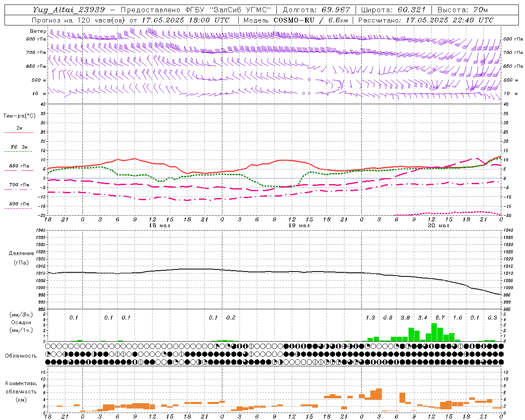Click the date label "18 мая"

pos(160,226)
